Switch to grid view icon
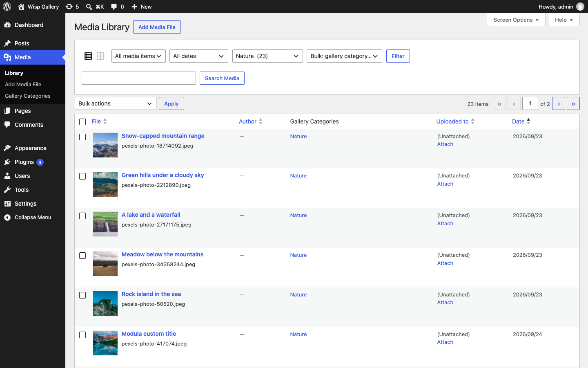 coord(100,56)
